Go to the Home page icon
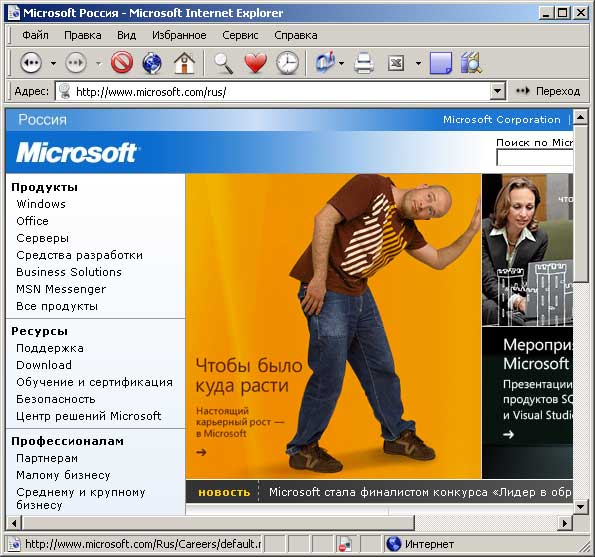Image resolution: width=595 pixels, height=557 pixels. [x=184, y=63]
